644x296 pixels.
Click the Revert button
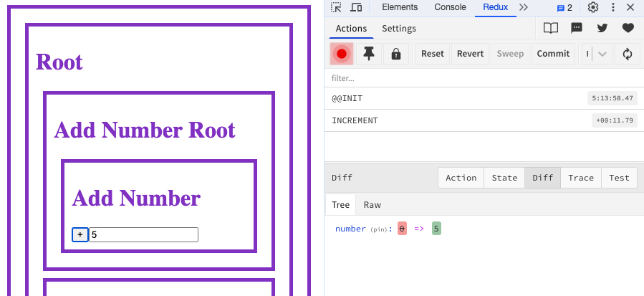tap(470, 54)
